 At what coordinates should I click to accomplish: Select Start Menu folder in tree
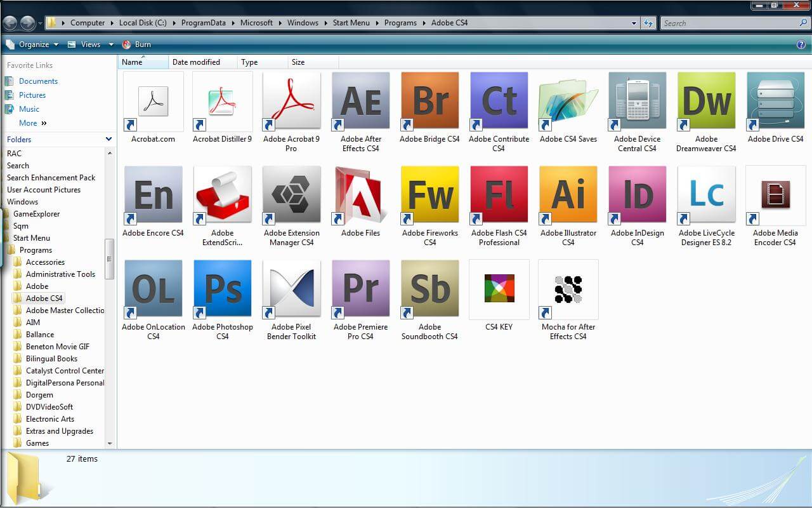32,238
